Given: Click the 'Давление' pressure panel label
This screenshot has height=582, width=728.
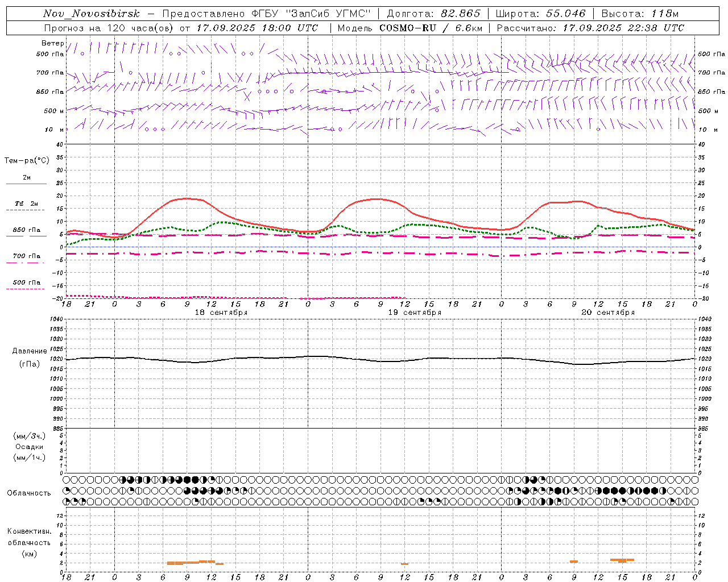Looking at the screenshot, I should click(28, 351).
